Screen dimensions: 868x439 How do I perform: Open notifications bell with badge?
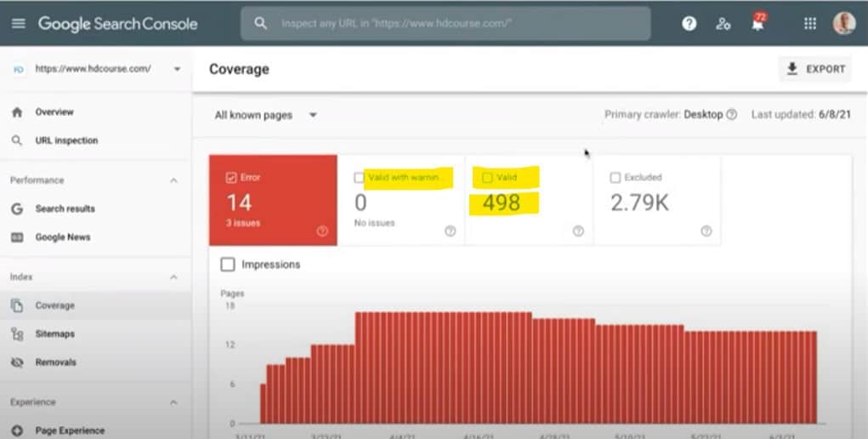[757, 23]
